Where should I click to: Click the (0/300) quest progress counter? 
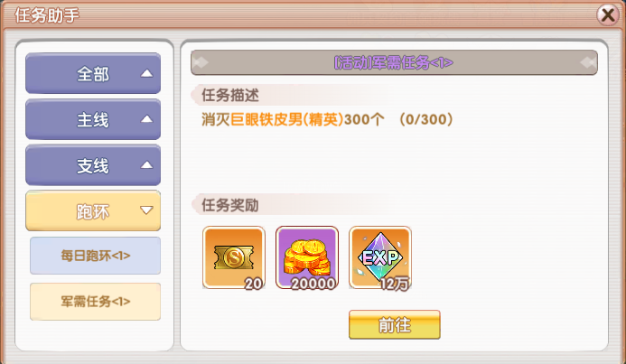426,119
